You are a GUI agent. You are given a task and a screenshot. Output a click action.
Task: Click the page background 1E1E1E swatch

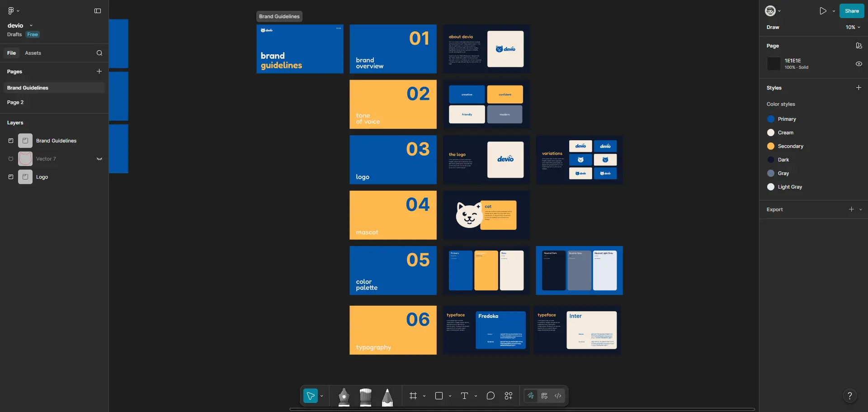774,64
